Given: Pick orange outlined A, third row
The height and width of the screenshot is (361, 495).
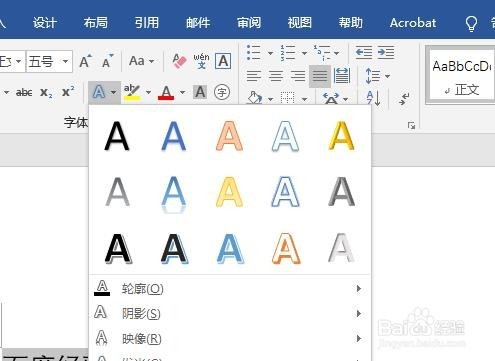Looking at the screenshot, I should (286, 249).
